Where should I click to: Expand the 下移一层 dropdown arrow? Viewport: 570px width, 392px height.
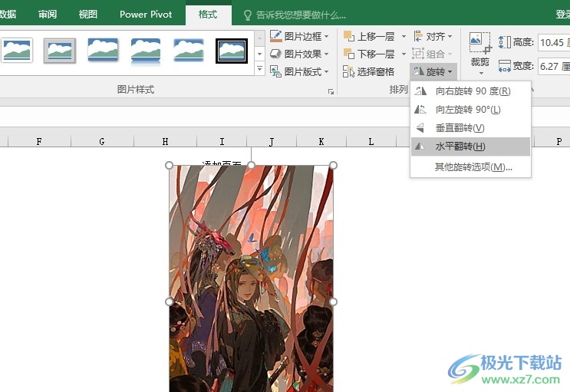tap(404, 54)
